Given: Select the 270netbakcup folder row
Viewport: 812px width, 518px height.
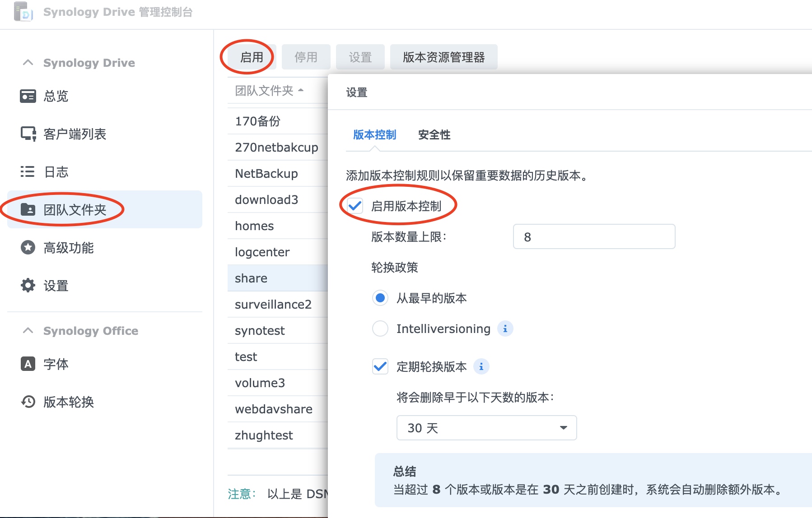Looking at the screenshot, I should click(277, 147).
